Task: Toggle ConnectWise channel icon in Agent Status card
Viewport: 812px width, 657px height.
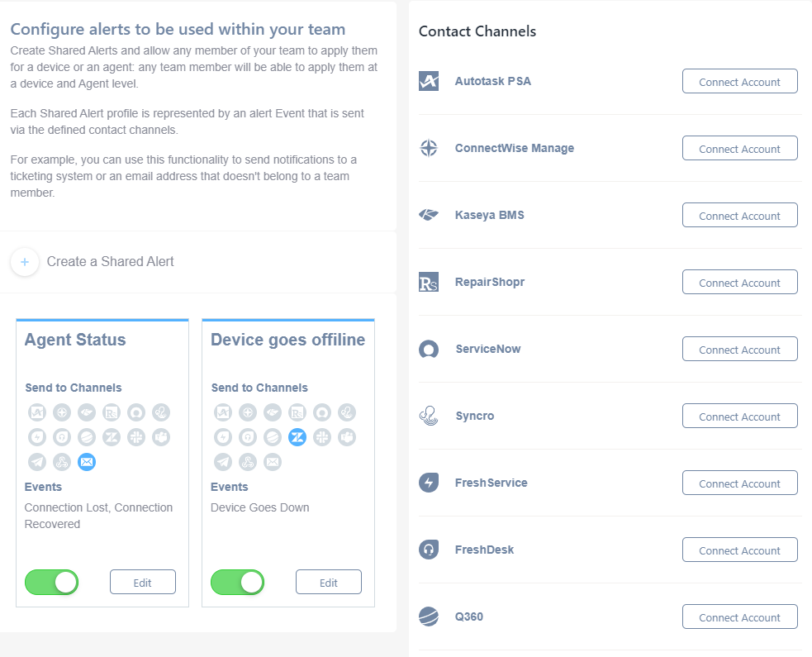Action: coord(62,412)
